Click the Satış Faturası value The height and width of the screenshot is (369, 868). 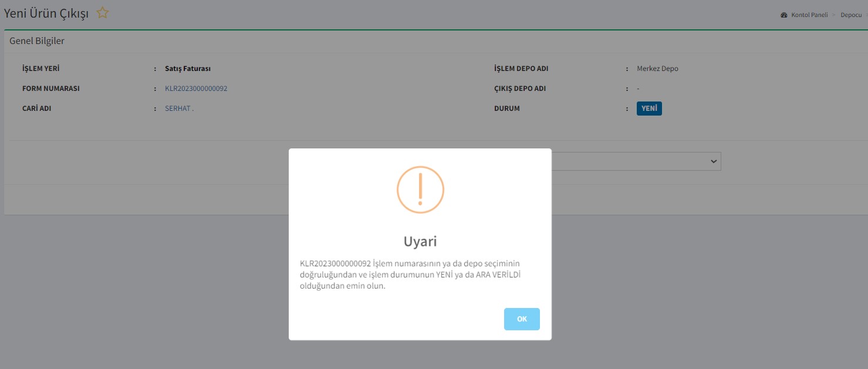click(188, 69)
